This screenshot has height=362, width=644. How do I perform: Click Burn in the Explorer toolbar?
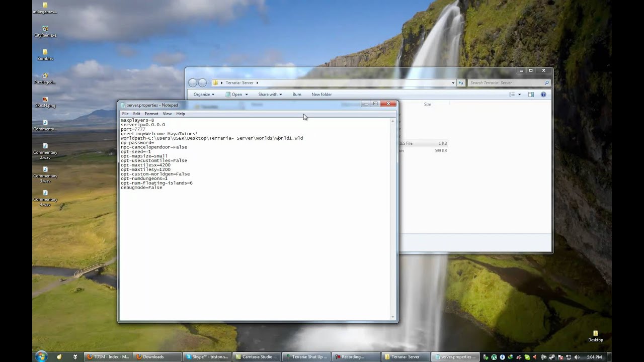click(x=297, y=95)
